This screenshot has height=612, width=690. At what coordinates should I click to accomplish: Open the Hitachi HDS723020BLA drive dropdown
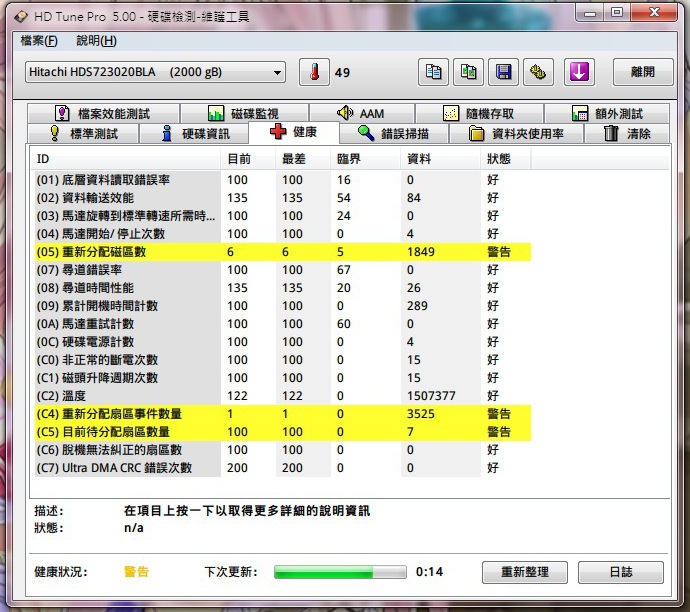155,72
